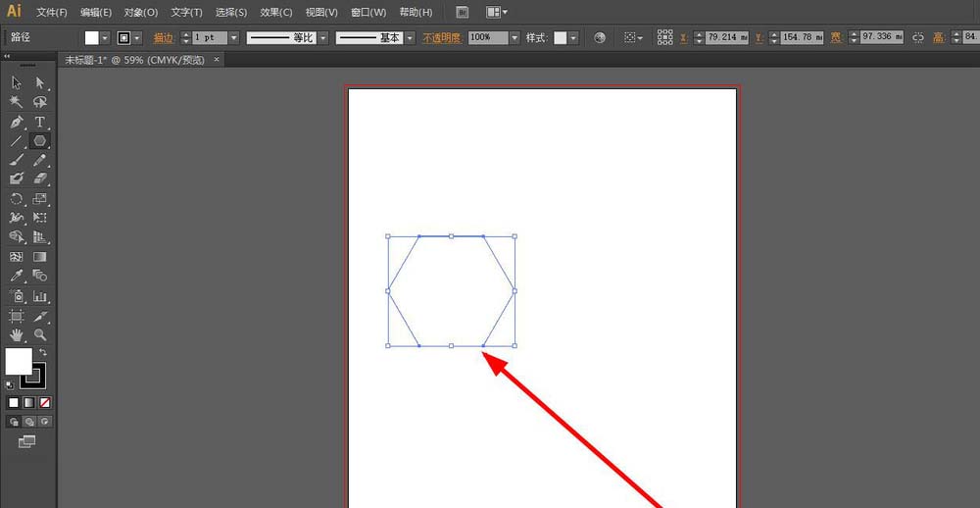The height and width of the screenshot is (508, 980).
Task: Click the 描边 stroke panel link
Action: coord(164,37)
